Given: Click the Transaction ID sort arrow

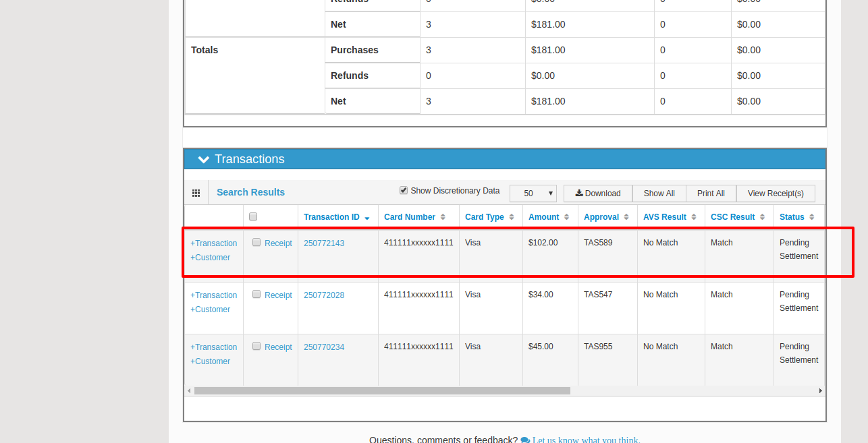Looking at the screenshot, I should coord(367,218).
